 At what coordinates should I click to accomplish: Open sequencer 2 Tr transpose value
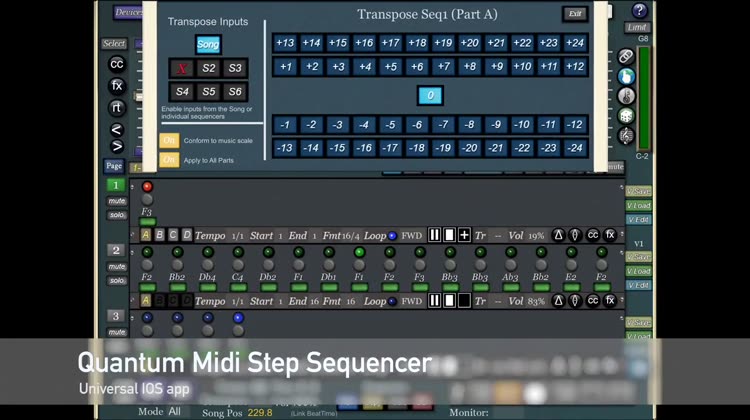click(x=497, y=301)
